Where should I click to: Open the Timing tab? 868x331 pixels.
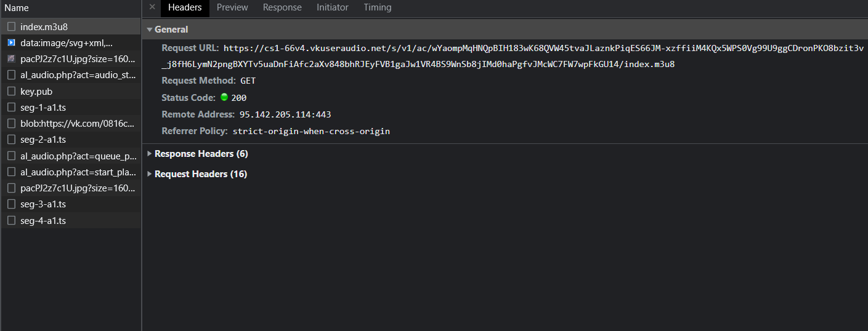coord(377,7)
